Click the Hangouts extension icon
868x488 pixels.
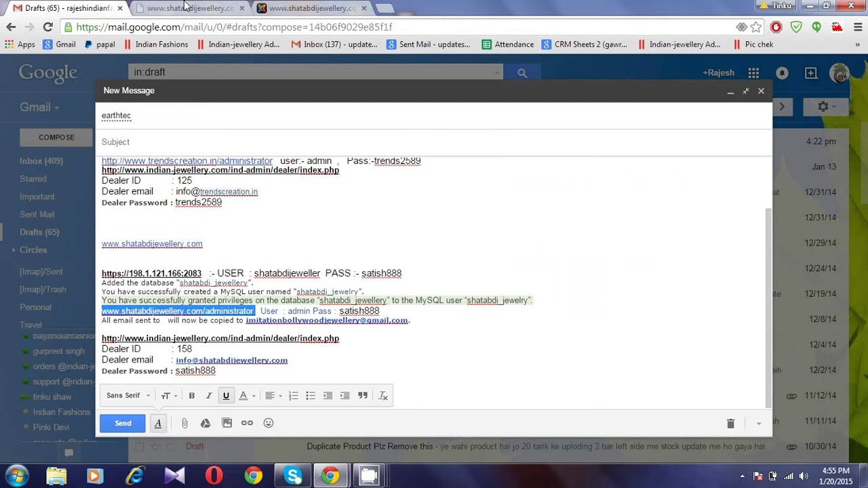tap(817, 27)
